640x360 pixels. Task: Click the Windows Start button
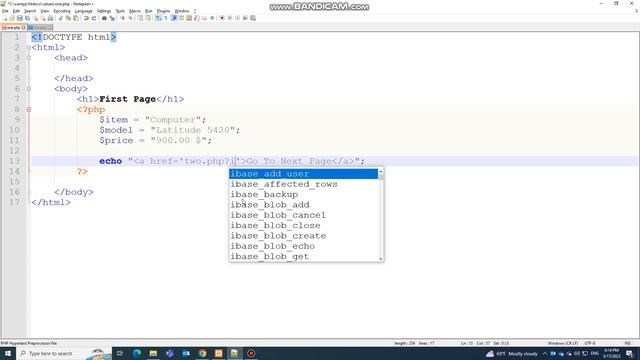tap(8, 353)
